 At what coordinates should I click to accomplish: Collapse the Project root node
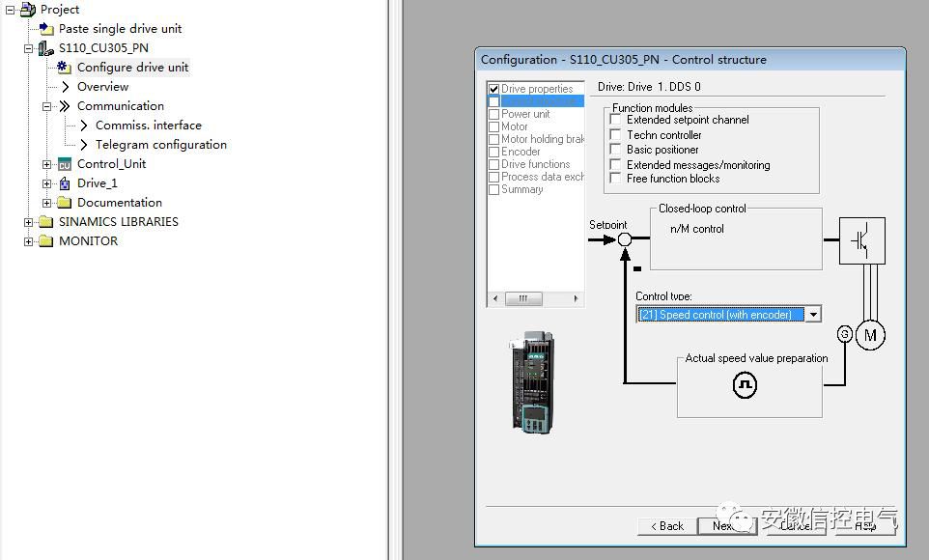point(10,10)
